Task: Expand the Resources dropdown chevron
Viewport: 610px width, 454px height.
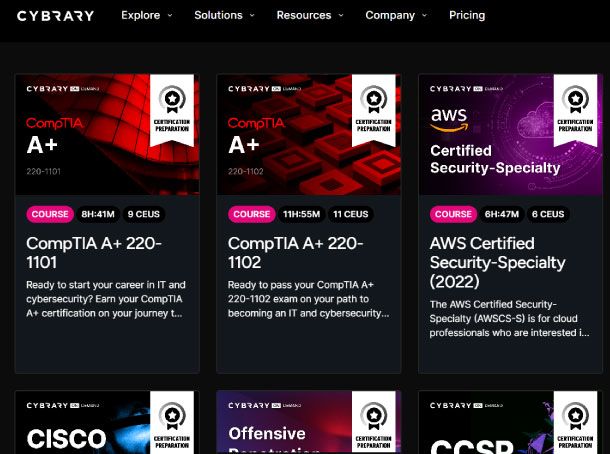Action: [341, 16]
